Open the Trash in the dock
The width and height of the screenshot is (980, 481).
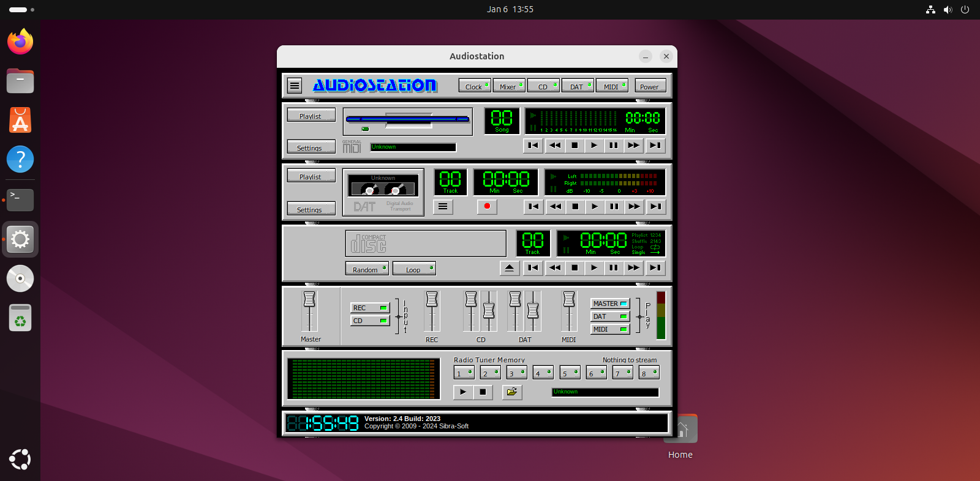(x=20, y=318)
